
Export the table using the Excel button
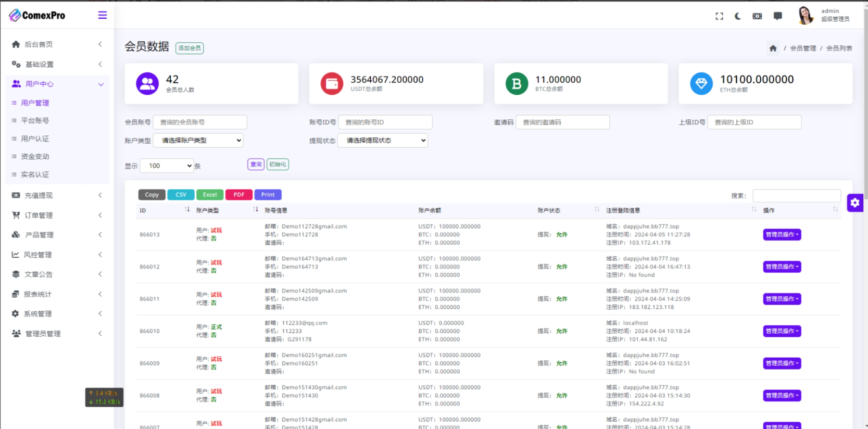point(210,195)
